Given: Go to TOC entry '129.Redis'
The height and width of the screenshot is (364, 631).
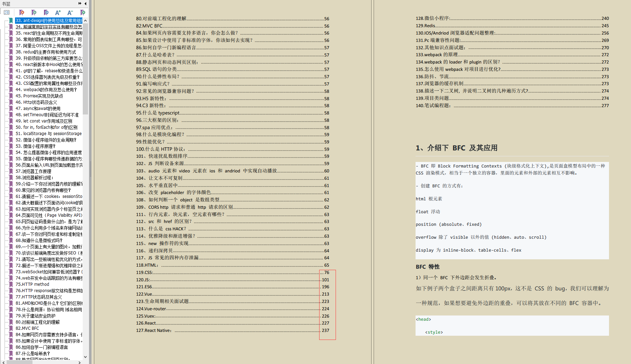Looking at the screenshot, I should [x=512, y=25].
